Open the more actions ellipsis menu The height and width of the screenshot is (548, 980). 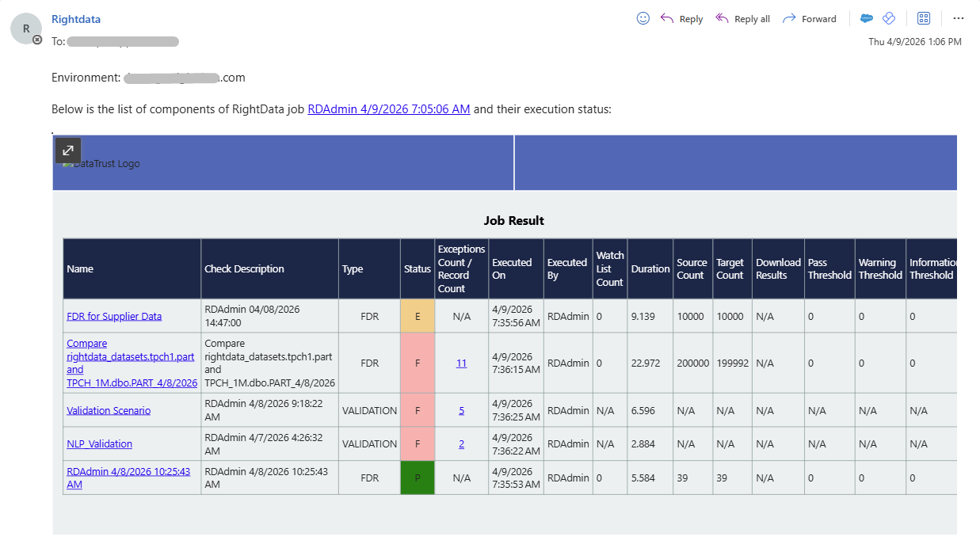click(959, 18)
